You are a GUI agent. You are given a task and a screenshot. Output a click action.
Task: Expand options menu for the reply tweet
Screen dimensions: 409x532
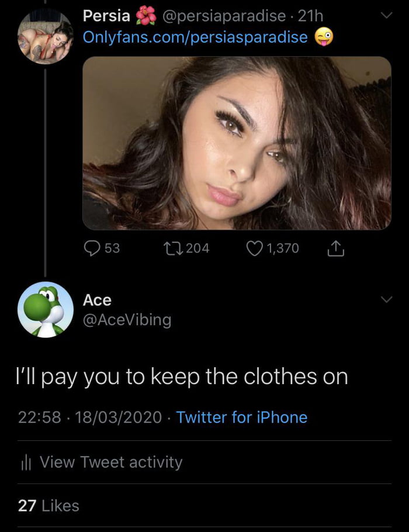pos(386,298)
